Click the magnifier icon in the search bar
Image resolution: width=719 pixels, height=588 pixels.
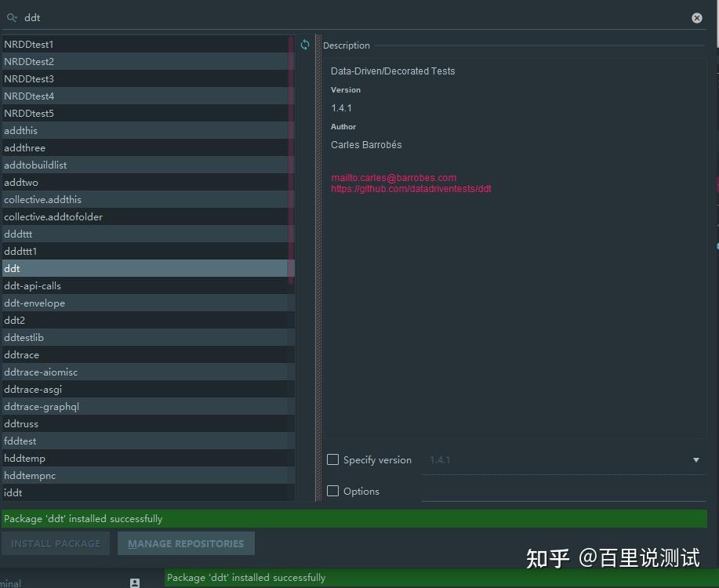point(12,17)
